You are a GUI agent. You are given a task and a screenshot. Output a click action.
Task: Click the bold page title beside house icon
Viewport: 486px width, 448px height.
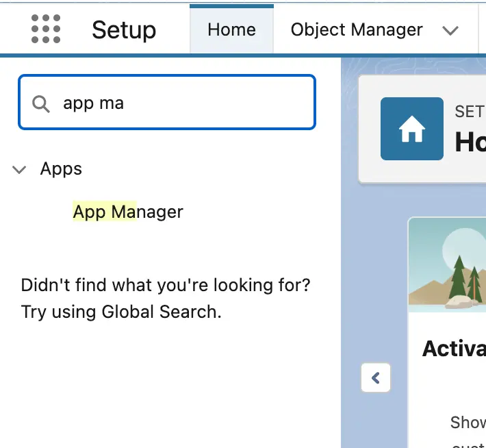tap(470, 142)
